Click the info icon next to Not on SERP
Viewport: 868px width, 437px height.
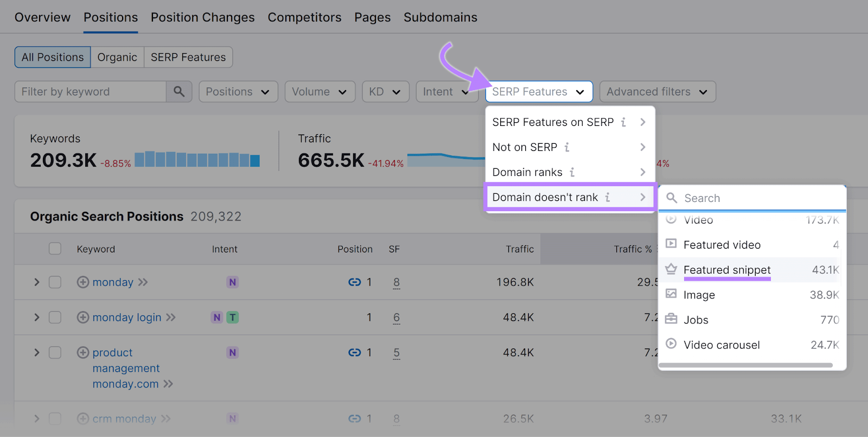pyautogui.click(x=566, y=147)
